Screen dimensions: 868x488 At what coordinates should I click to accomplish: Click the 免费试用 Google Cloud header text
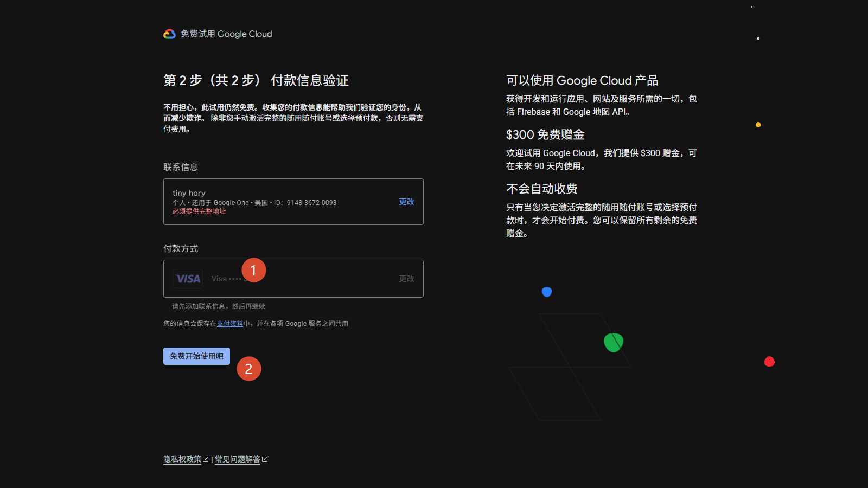click(x=226, y=34)
